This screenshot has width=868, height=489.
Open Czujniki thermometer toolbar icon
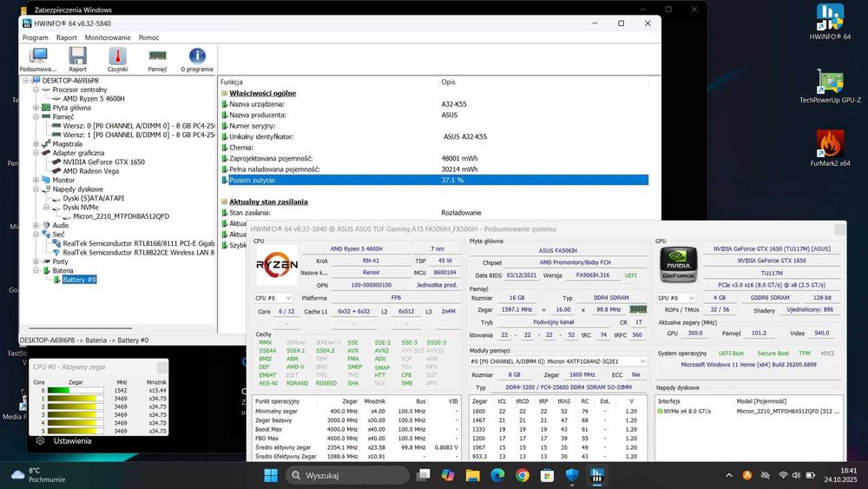pos(117,59)
